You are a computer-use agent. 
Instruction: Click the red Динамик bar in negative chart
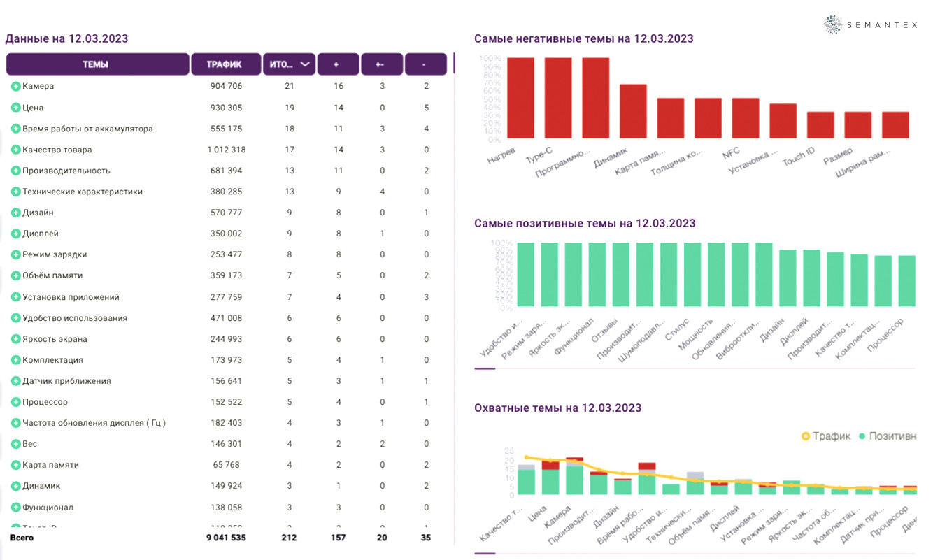(x=633, y=111)
